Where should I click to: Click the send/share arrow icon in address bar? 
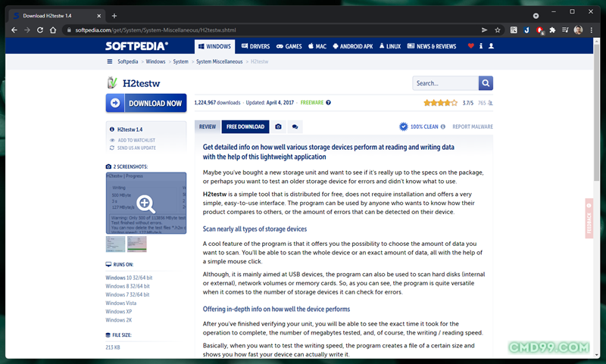[x=484, y=30]
